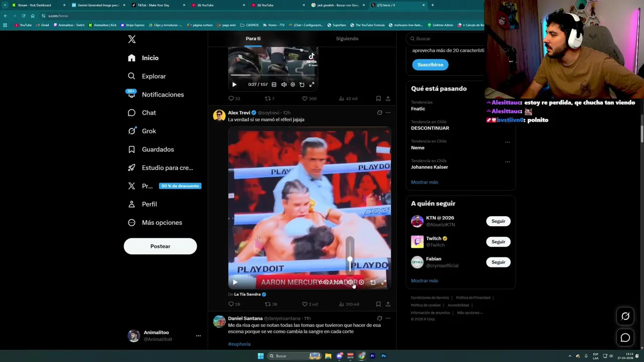Click Grok icon on Daniel Santana post
This screenshot has height=362, width=644.
[379, 318]
